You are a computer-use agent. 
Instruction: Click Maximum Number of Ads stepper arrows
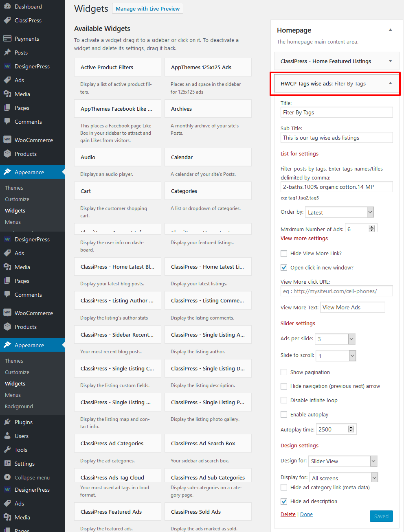[371, 229]
